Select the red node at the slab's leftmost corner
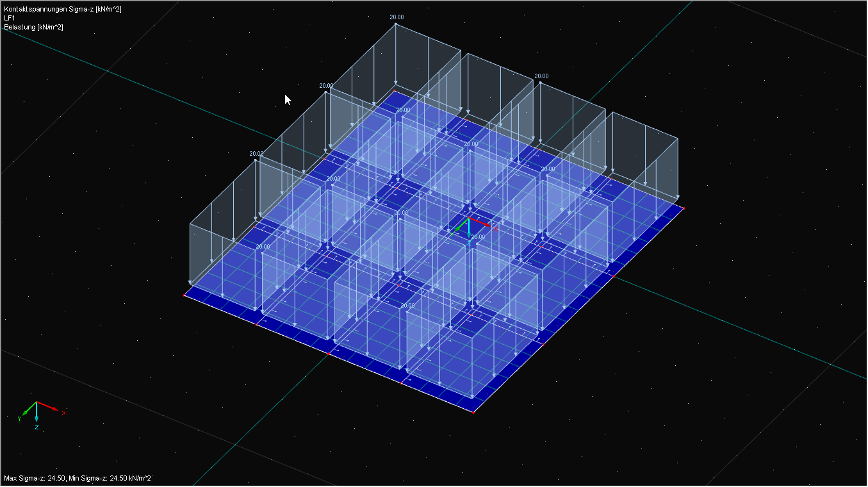This screenshot has width=868, height=487. click(x=184, y=295)
